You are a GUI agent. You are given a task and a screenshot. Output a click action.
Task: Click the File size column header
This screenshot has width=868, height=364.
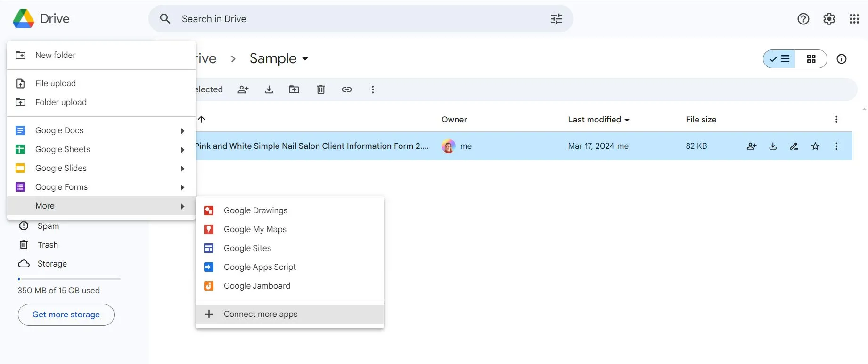(701, 120)
